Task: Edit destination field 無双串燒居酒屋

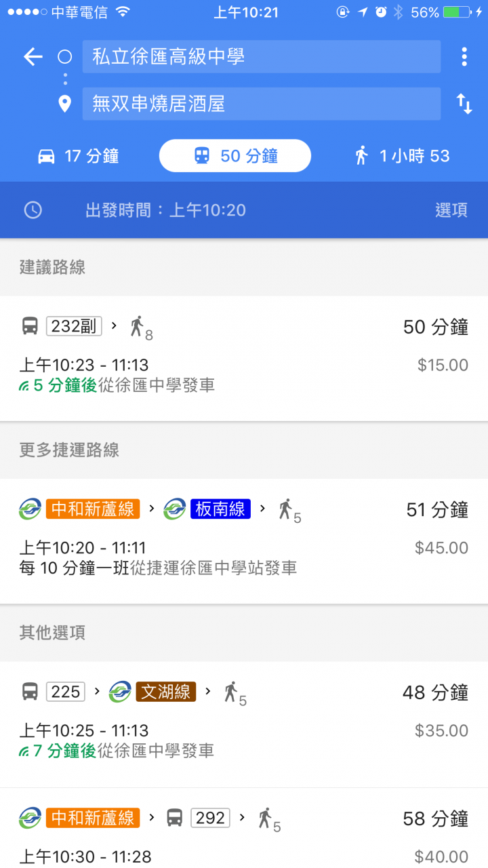Action: [262, 104]
